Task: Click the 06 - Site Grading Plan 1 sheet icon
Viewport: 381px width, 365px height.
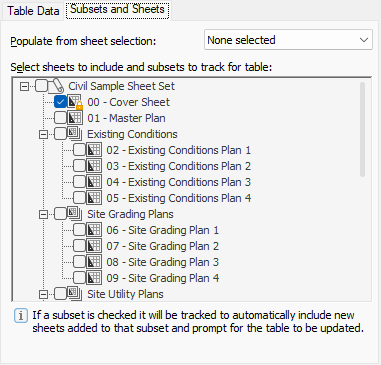Action: point(94,230)
